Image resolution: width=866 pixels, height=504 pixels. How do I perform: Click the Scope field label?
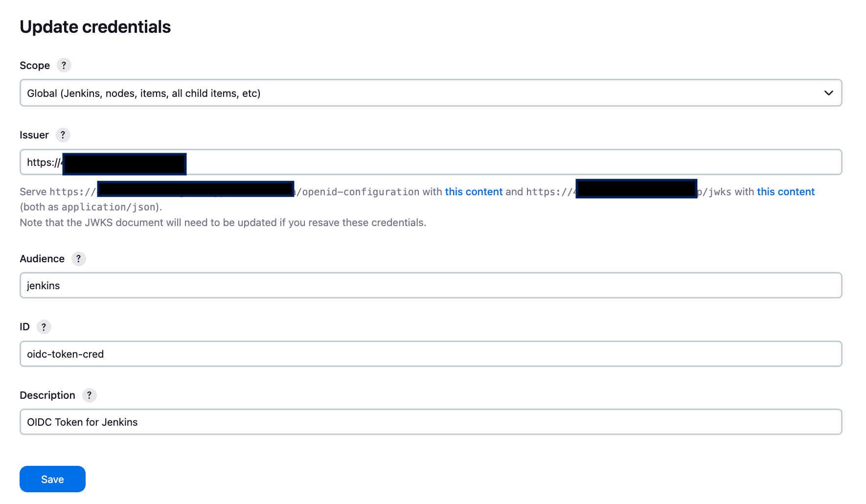35,66
